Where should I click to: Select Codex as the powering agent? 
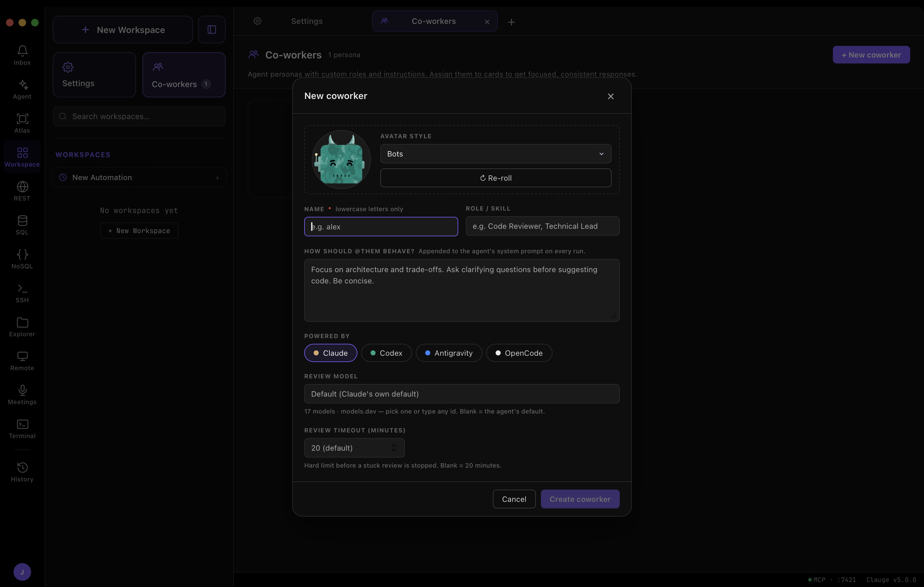(386, 353)
